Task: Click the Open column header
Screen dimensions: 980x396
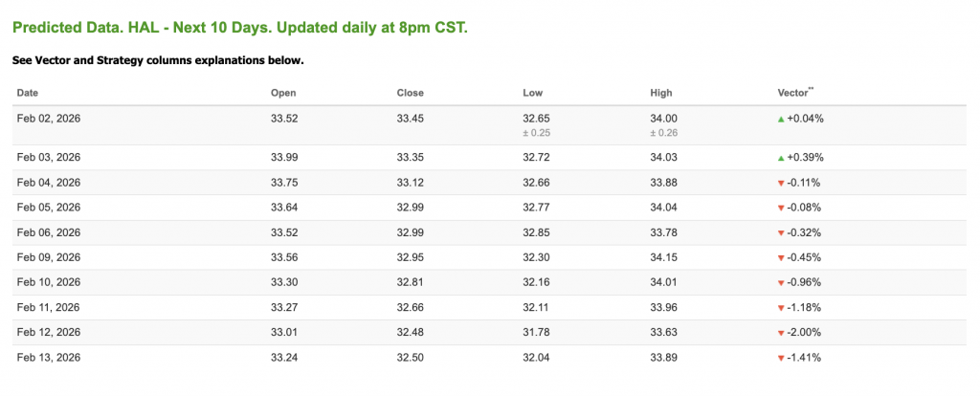Action: [x=283, y=93]
